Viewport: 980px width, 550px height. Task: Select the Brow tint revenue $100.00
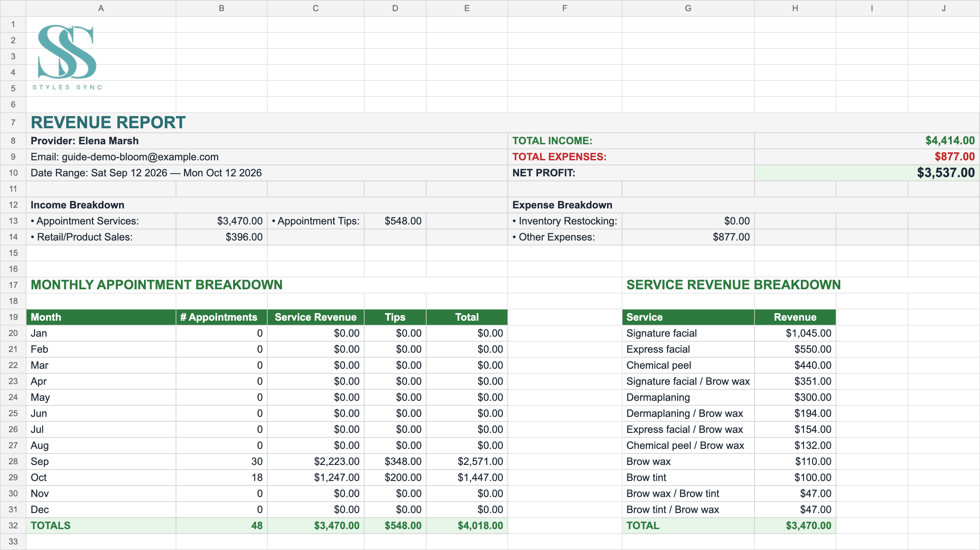tap(795, 478)
